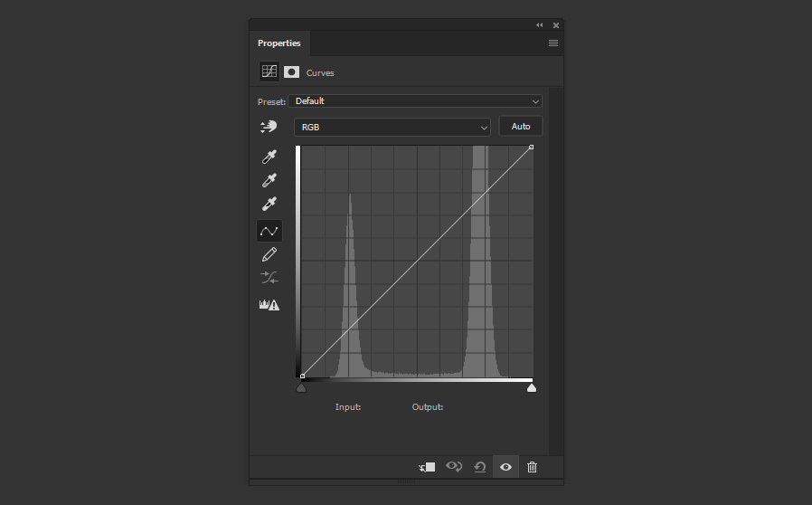Image resolution: width=812 pixels, height=505 pixels.
Task: Collapse the panel with double arrows
Action: click(x=540, y=24)
